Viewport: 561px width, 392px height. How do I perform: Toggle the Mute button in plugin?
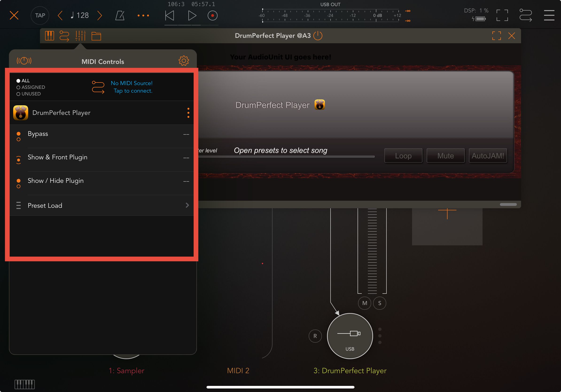pyautogui.click(x=445, y=156)
